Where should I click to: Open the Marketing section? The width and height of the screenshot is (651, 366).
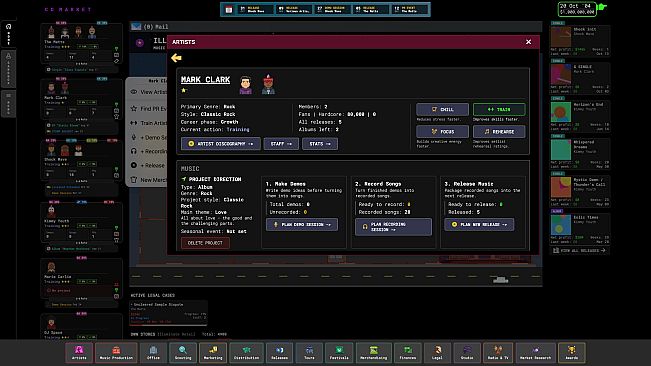(213, 352)
